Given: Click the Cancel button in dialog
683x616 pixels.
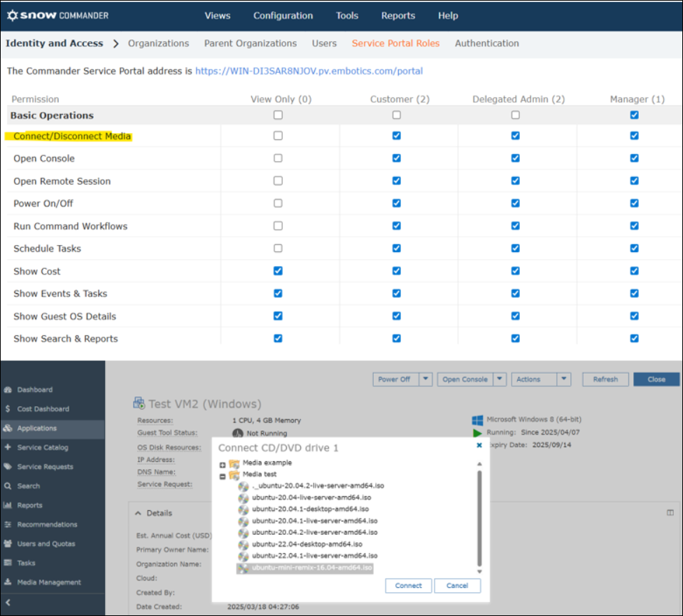Looking at the screenshot, I should point(458,585).
